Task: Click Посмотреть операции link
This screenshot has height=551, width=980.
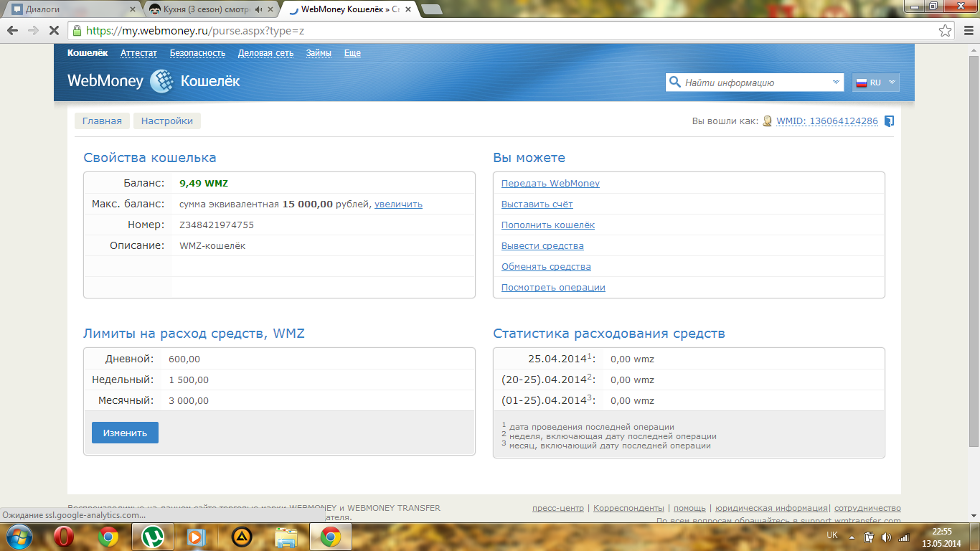Action: click(x=553, y=288)
